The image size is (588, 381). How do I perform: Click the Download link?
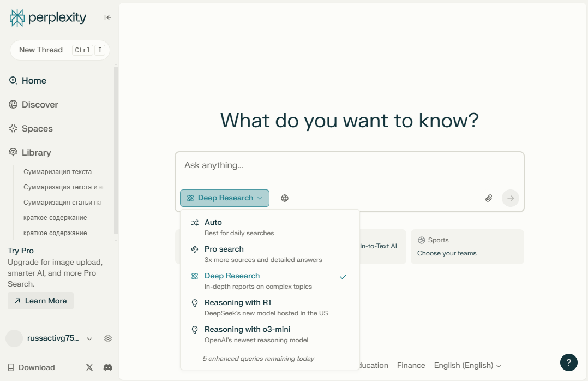pos(32,367)
